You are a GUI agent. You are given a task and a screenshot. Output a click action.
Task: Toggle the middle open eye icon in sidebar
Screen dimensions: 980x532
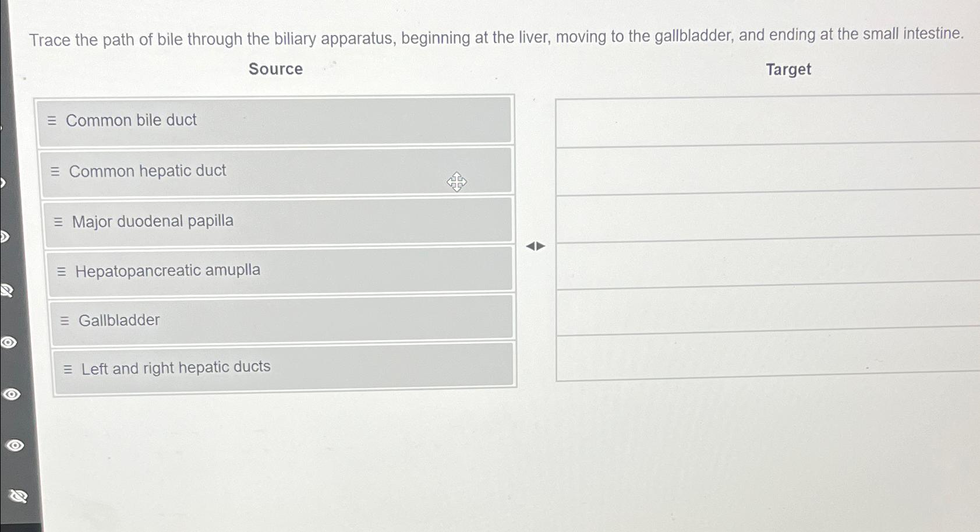(12, 394)
